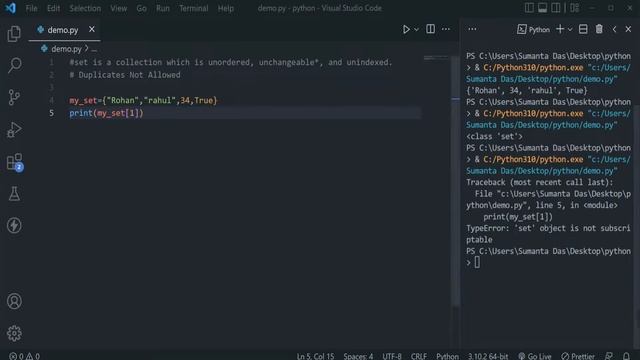Open terminal panel views ellipsis
This screenshot has height=360, width=640.
[472, 29]
